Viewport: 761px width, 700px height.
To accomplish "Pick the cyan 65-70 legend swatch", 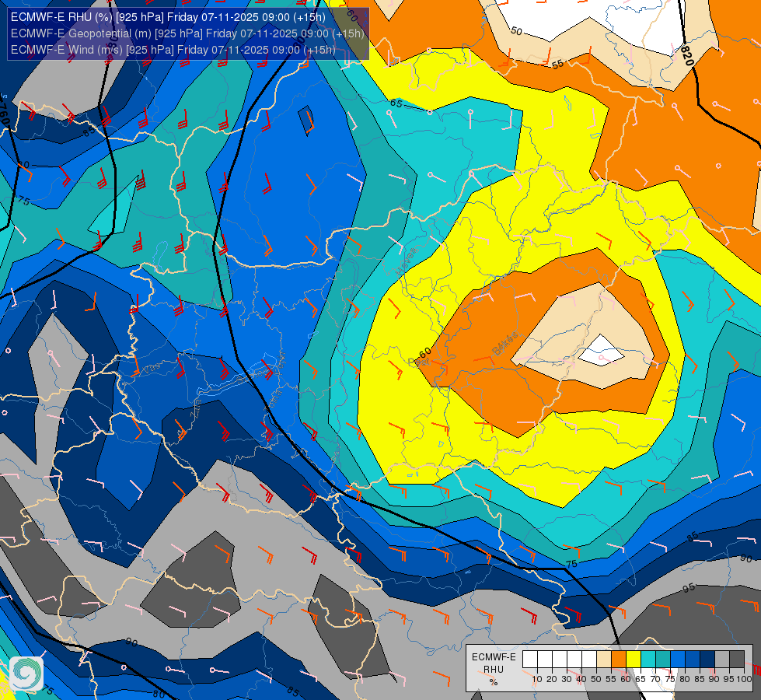I will (648, 660).
